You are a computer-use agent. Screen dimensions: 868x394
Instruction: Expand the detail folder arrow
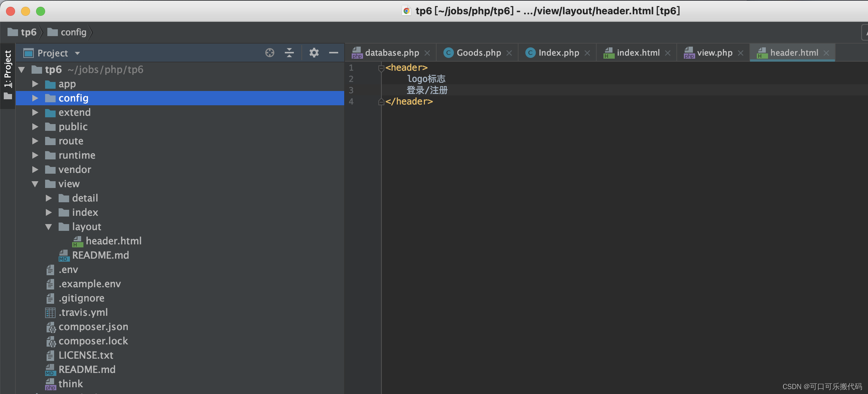pos(49,198)
